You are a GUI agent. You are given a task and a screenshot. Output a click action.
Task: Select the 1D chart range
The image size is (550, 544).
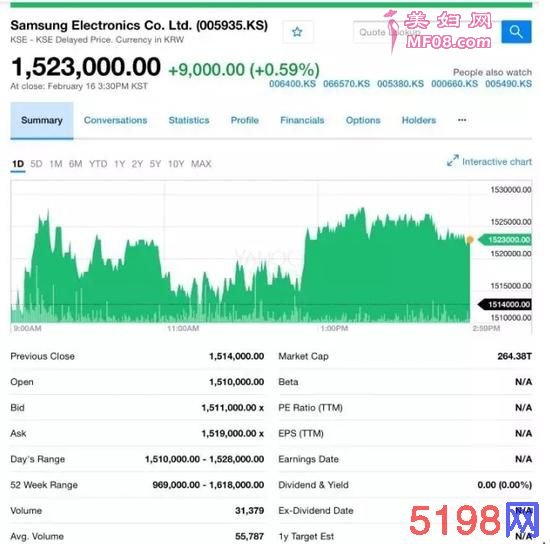pos(18,164)
